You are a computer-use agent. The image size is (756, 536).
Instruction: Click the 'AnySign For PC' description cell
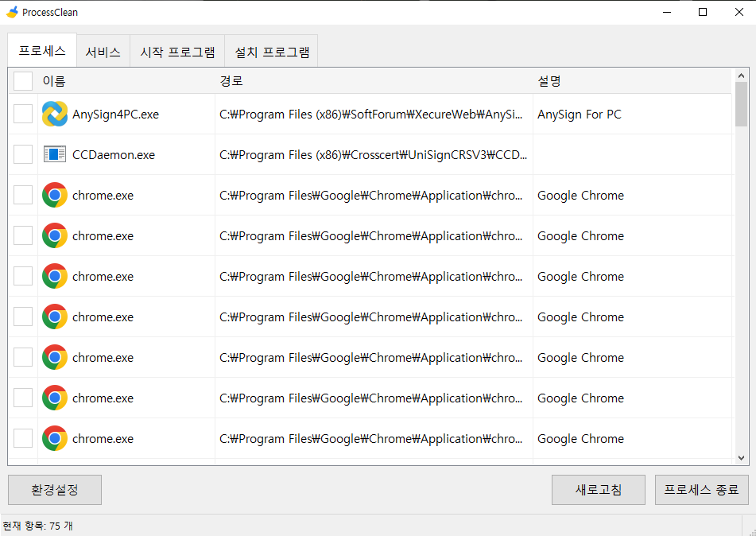pos(632,115)
